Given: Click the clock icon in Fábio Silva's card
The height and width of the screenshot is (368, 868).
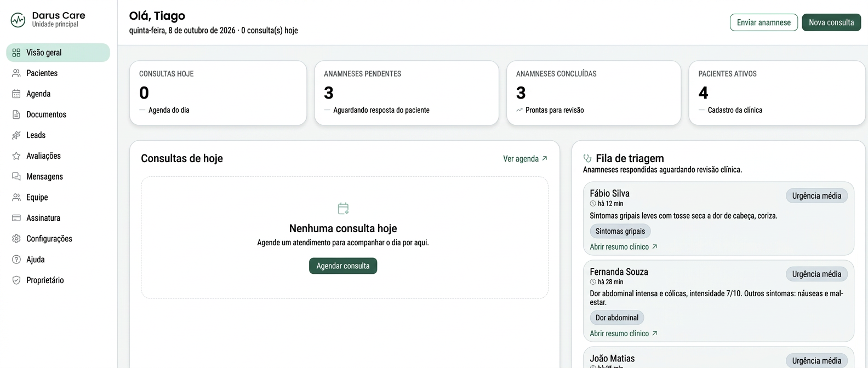Looking at the screenshot, I should 593,204.
